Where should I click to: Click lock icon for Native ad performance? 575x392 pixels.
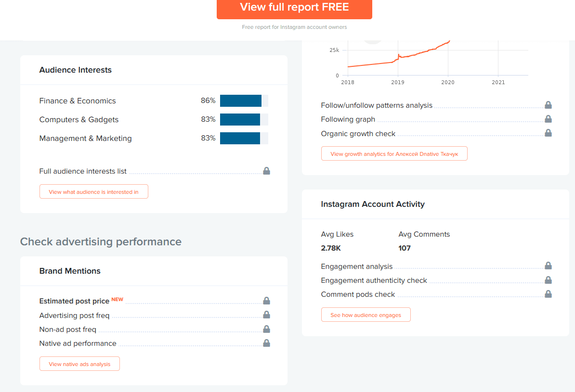click(267, 343)
